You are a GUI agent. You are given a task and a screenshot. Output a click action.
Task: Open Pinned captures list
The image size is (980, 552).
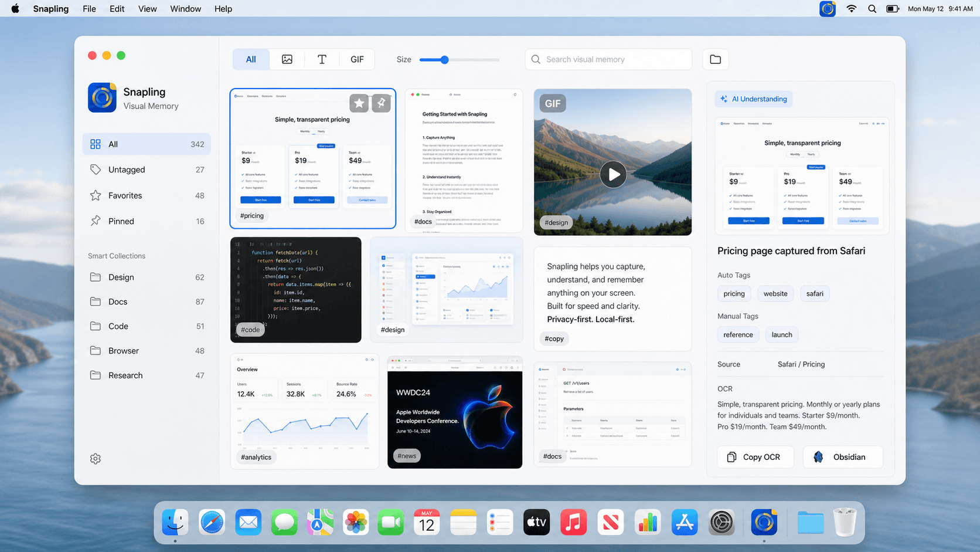147,221
